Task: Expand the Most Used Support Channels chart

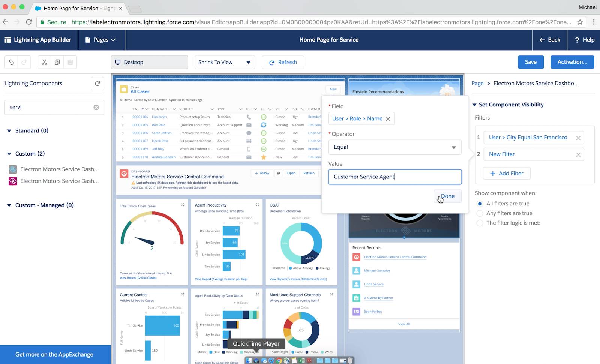Action: point(332,294)
